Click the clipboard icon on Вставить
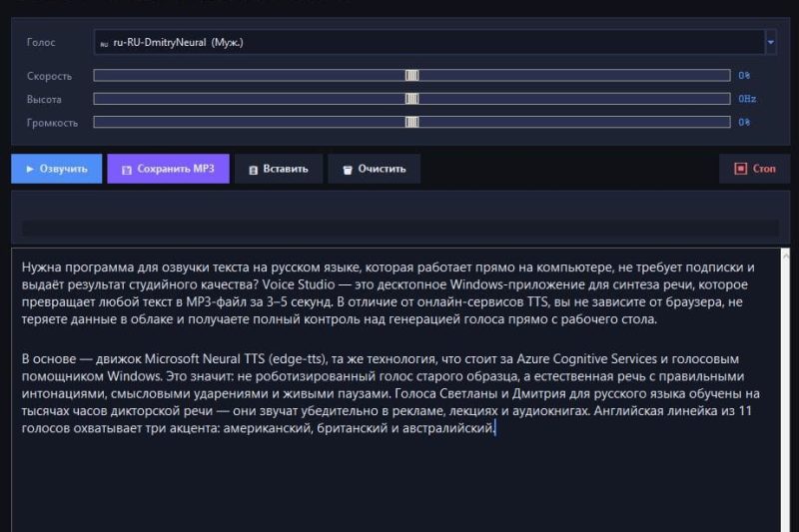 254,170
